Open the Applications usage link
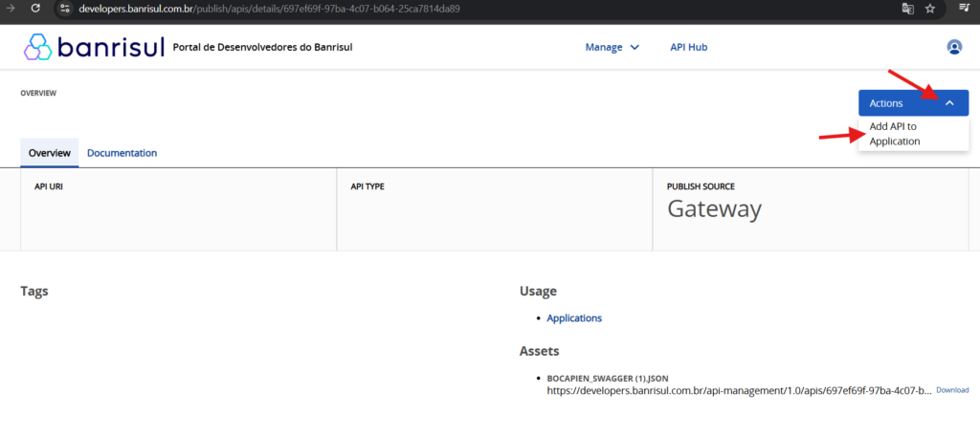 pos(574,318)
